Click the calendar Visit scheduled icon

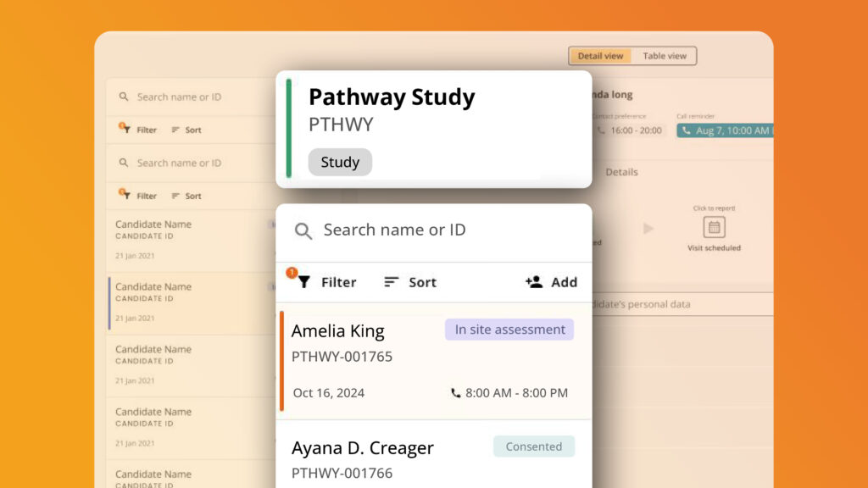coord(714,227)
